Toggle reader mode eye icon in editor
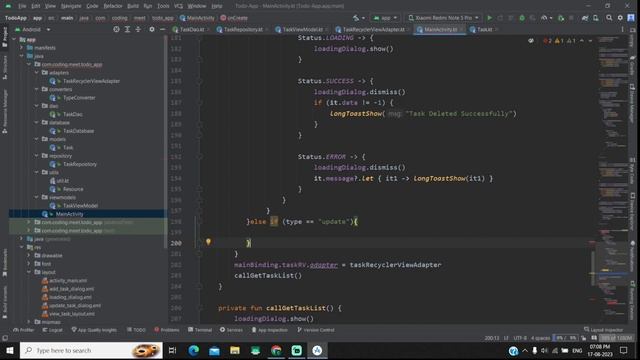The image size is (640, 360). click(531, 41)
